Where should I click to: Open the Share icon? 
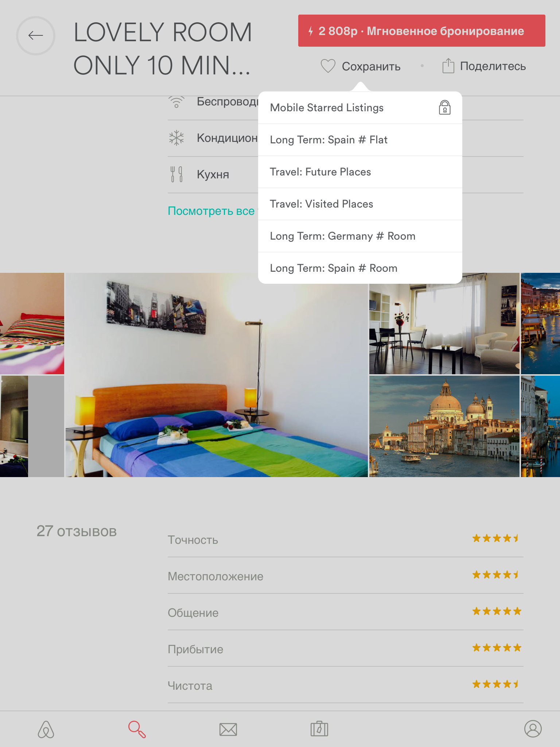(x=448, y=66)
